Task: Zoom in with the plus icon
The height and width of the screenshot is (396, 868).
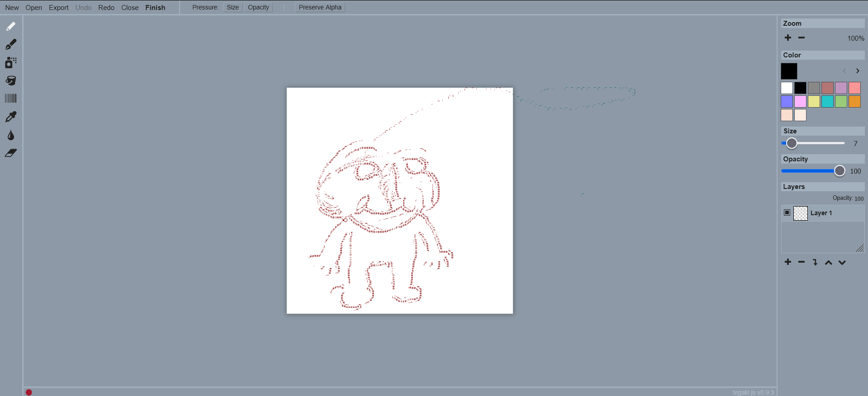Action: coord(788,38)
